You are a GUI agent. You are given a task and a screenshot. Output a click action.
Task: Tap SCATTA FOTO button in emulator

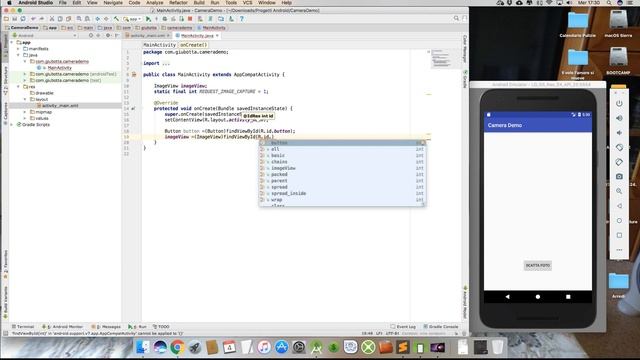[x=538, y=265]
